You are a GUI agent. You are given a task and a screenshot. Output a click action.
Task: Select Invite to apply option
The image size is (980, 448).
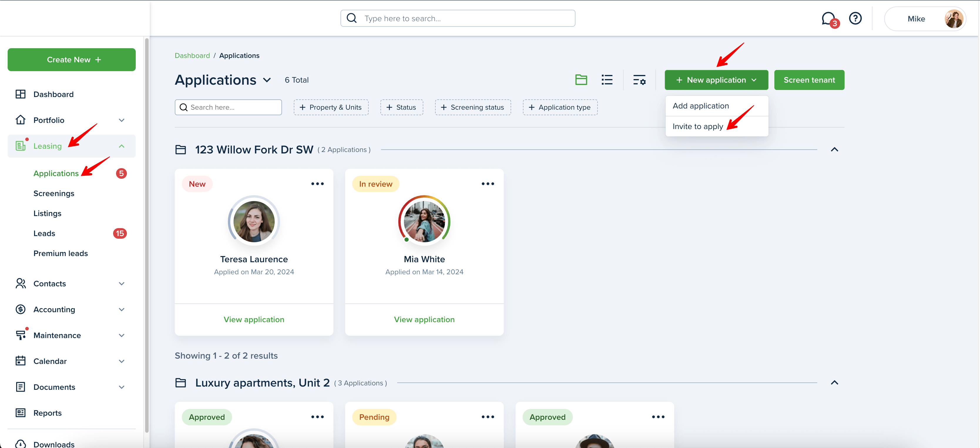coord(716,126)
